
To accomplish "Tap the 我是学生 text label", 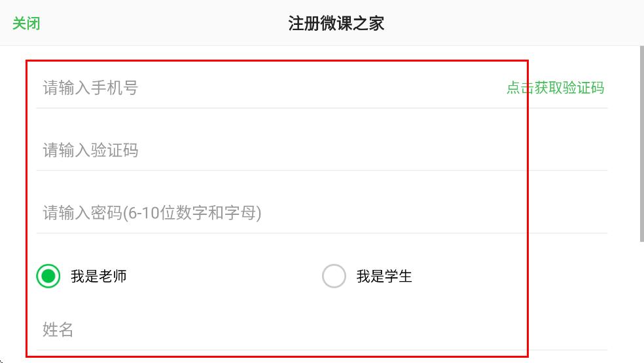I will coord(384,277).
